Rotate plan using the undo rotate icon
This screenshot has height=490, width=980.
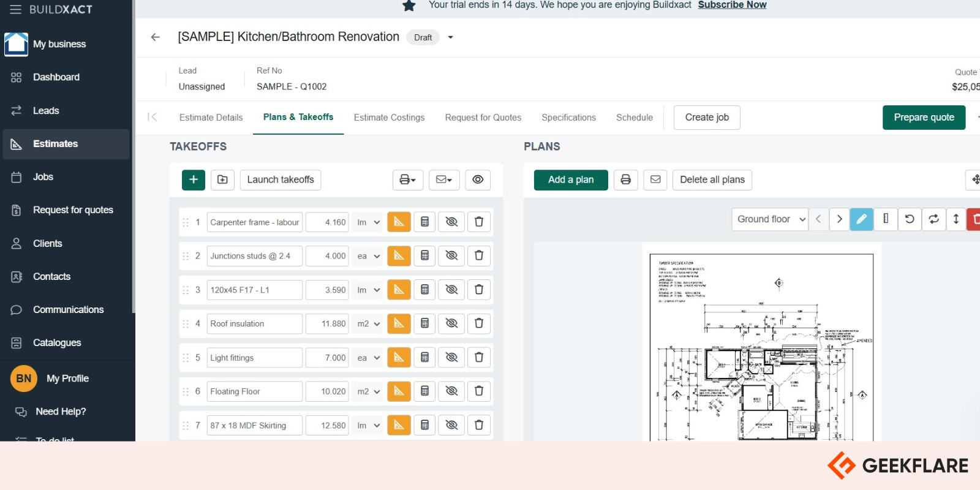(x=910, y=219)
